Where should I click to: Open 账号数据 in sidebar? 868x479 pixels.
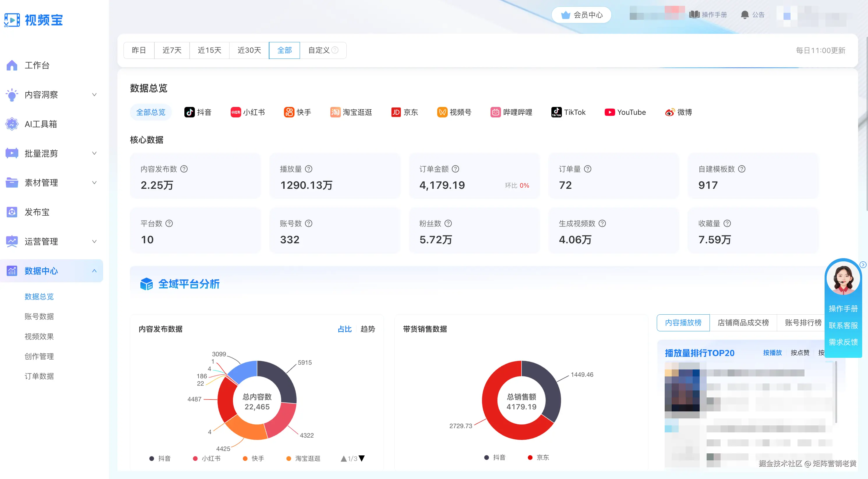tap(39, 316)
